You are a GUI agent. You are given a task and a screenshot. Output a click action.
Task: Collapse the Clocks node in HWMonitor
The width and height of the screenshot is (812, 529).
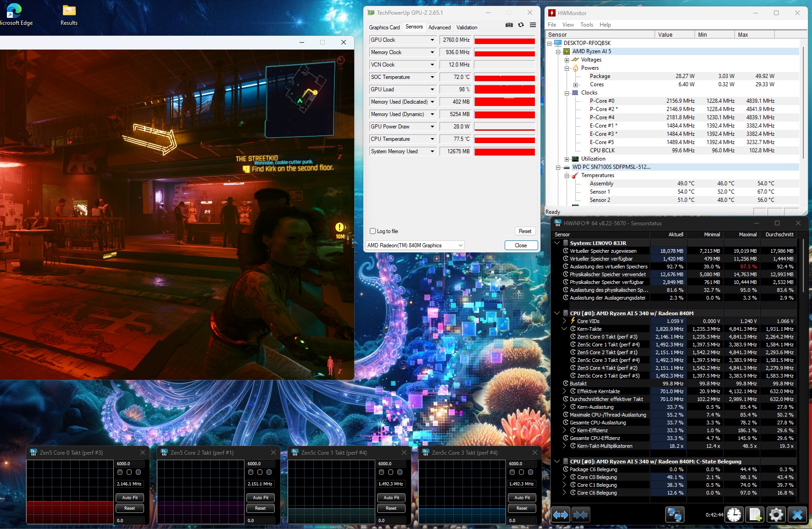pyautogui.click(x=567, y=93)
